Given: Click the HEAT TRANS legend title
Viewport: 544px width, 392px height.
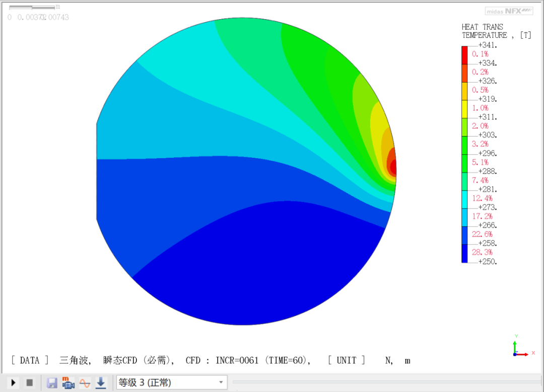Looking at the screenshot, I should click(482, 27).
